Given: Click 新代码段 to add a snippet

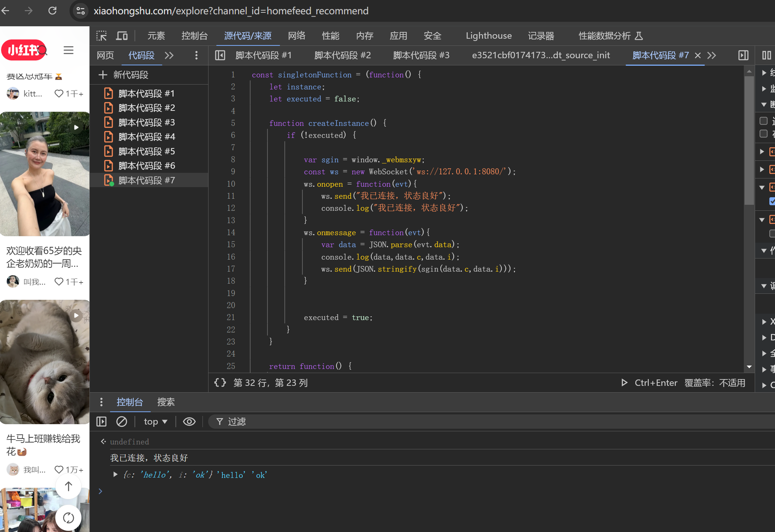Looking at the screenshot, I should coord(131,75).
